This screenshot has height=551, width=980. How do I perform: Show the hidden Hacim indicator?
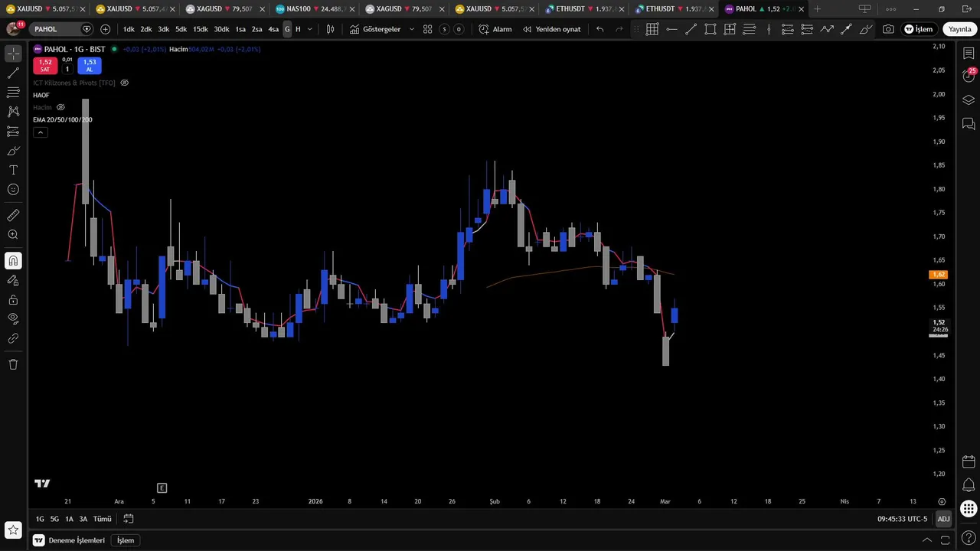coord(60,107)
